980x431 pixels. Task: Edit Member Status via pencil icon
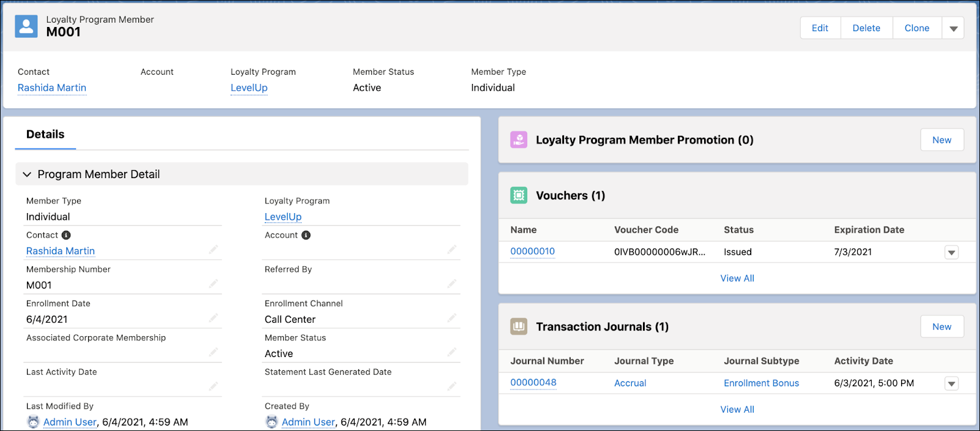451,353
